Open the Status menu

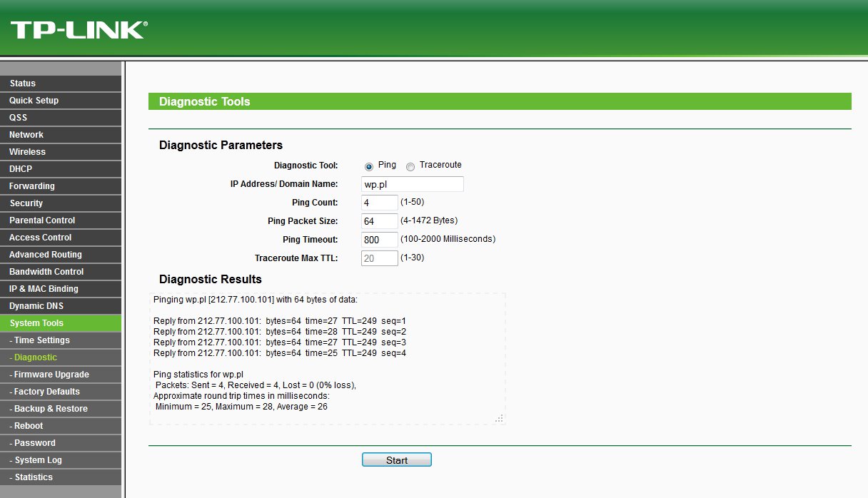click(x=61, y=83)
